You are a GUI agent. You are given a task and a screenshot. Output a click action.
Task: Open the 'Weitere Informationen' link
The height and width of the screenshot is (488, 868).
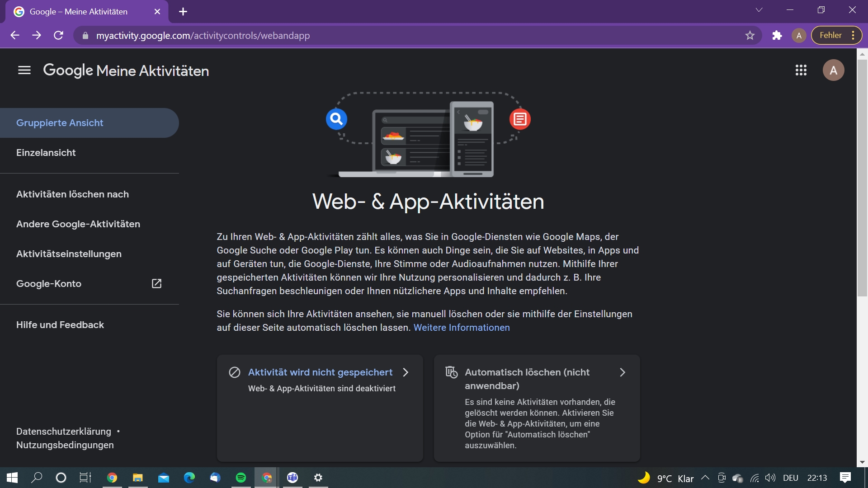coord(461,328)
